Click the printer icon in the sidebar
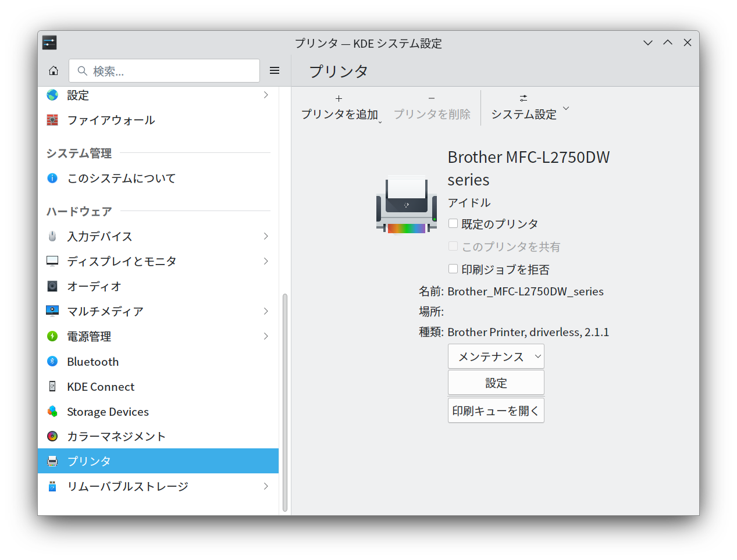 (52, 461)
